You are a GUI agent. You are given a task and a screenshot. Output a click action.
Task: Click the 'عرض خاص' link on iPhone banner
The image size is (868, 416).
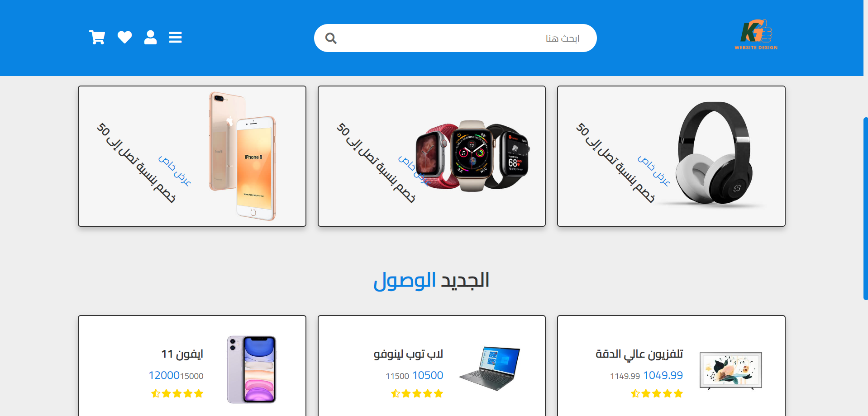pyautogui.click(x=175, y=171)
